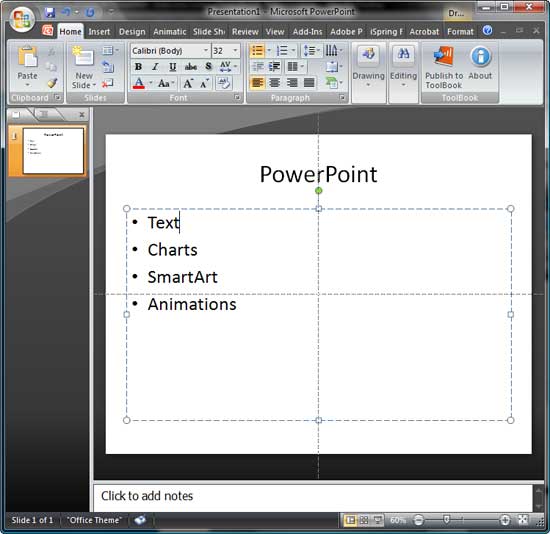Open the Paragraph dialog launcher

tap(342, 97)
